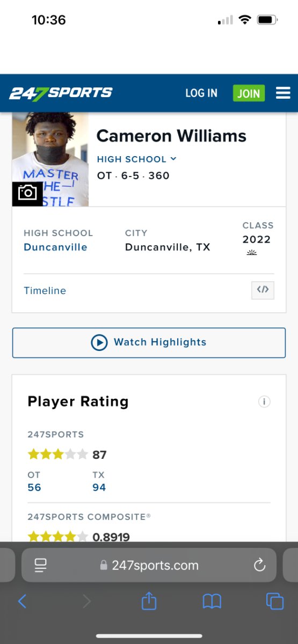
Task: Open Safari tabs overview icon
Action: pos(275,601)
